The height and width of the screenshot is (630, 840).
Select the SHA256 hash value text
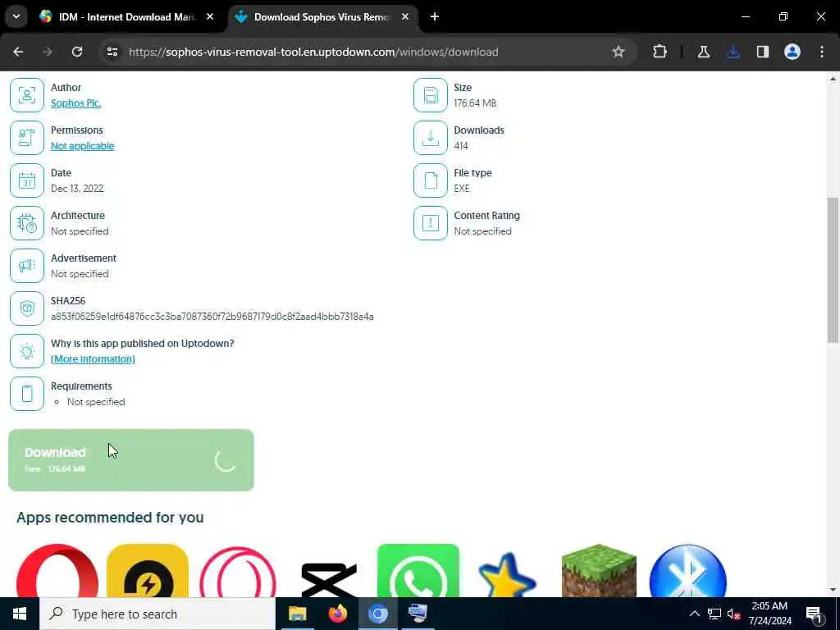click(x=212, y=317)
